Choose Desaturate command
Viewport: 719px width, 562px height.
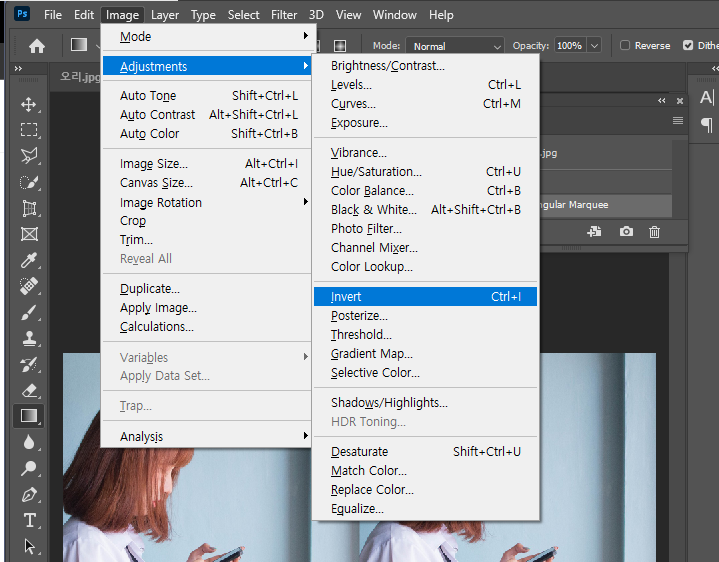click(426, 452)
